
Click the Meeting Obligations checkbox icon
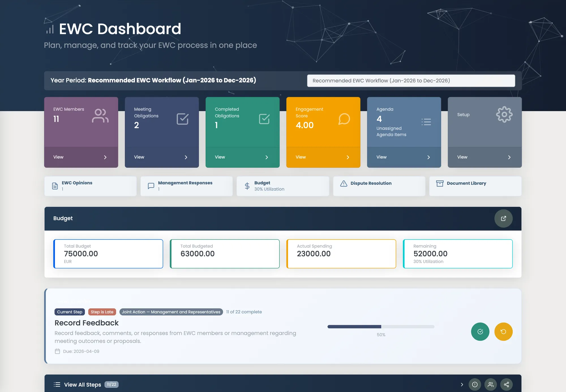183,119
